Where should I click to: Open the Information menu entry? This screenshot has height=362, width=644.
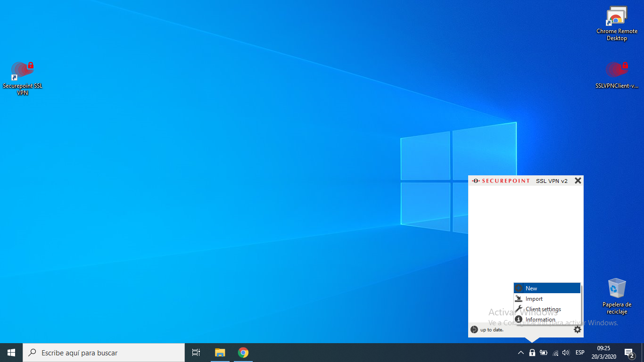tap(547, 319)
